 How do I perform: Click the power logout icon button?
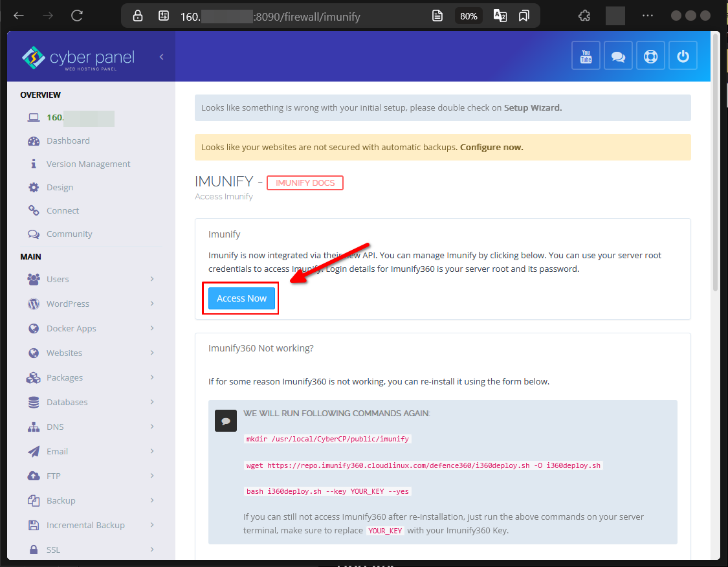(x=683, y=55)
